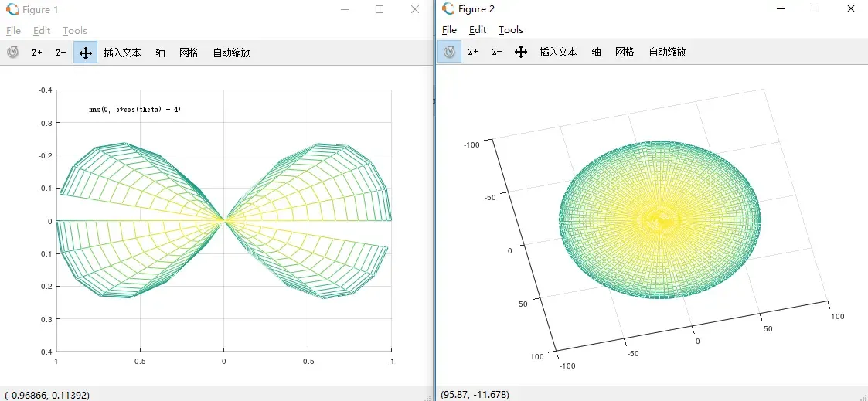Activate the pan arrows tool in Figure 2
Viewport: 868px width, 401px height.
point(521,52)
